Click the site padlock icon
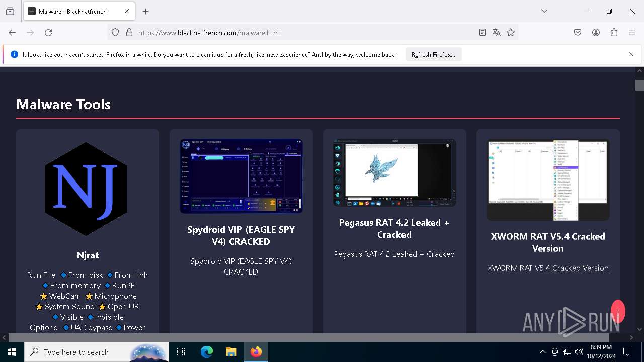The image size is (644, 362). coord(129,33)
